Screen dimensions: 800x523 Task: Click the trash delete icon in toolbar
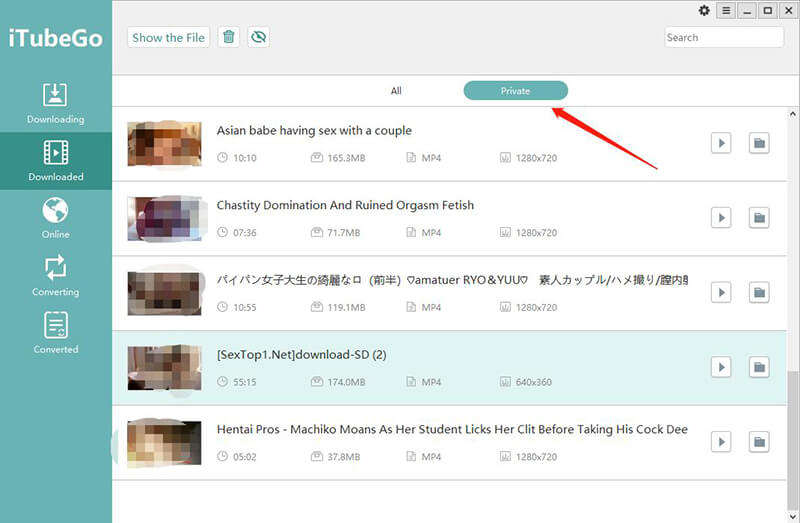pyautogui.click(x=229, y=37)
